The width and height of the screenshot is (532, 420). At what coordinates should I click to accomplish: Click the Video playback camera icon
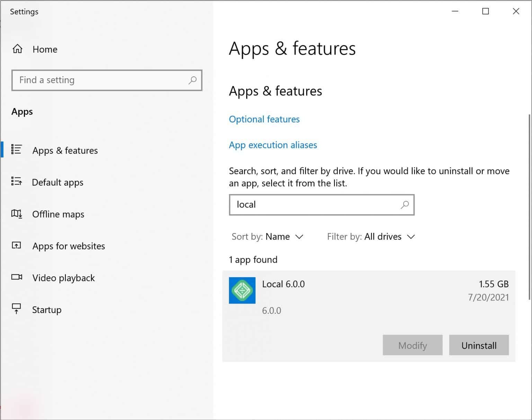pyautogui.click(x=17, y=278)
